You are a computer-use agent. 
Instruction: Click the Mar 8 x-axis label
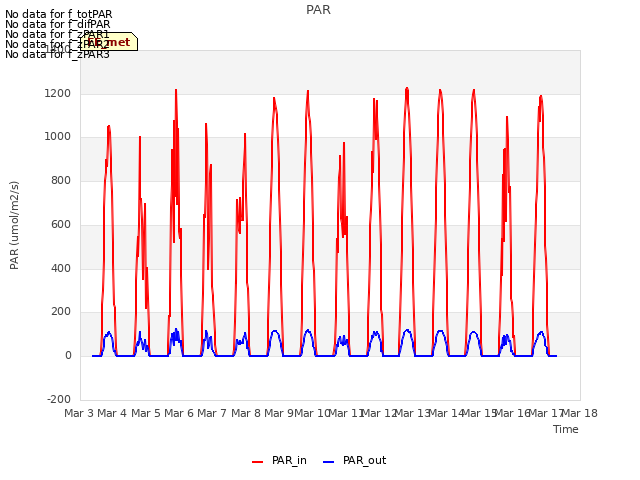(246, 413)
